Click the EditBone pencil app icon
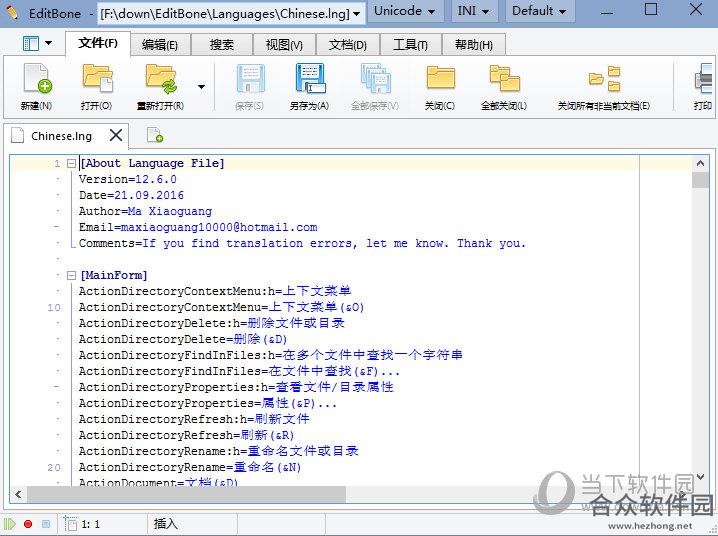This screenshot has height=536, width=718. coord(12,12)
